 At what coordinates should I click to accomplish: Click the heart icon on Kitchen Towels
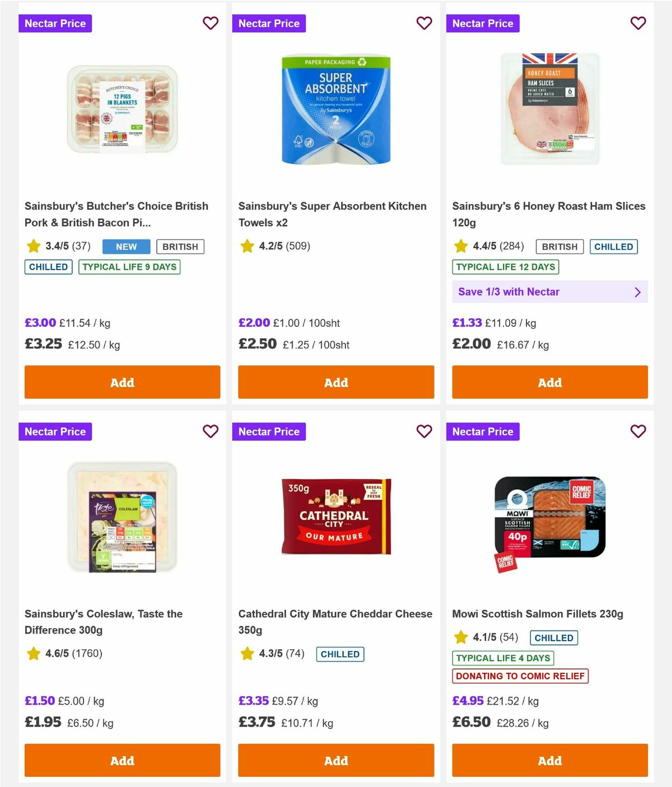pos(424,24)
